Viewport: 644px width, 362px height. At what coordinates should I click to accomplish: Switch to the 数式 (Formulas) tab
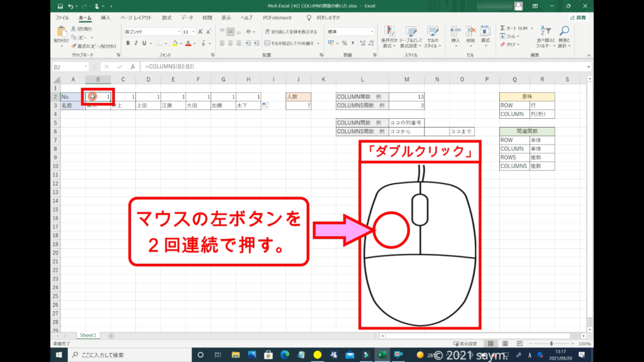point(166,18)
